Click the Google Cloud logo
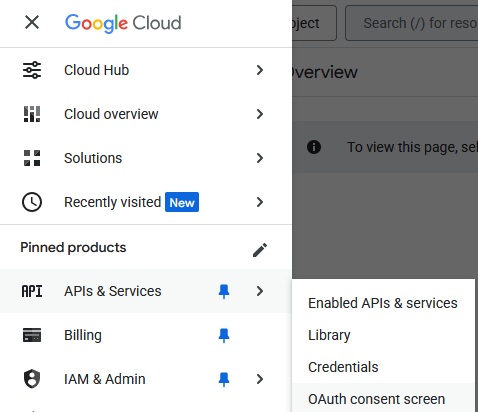 tap(123, 23)
